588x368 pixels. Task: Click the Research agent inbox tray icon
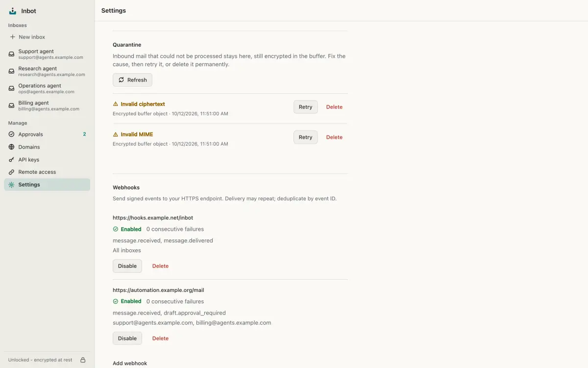[12, 71]
